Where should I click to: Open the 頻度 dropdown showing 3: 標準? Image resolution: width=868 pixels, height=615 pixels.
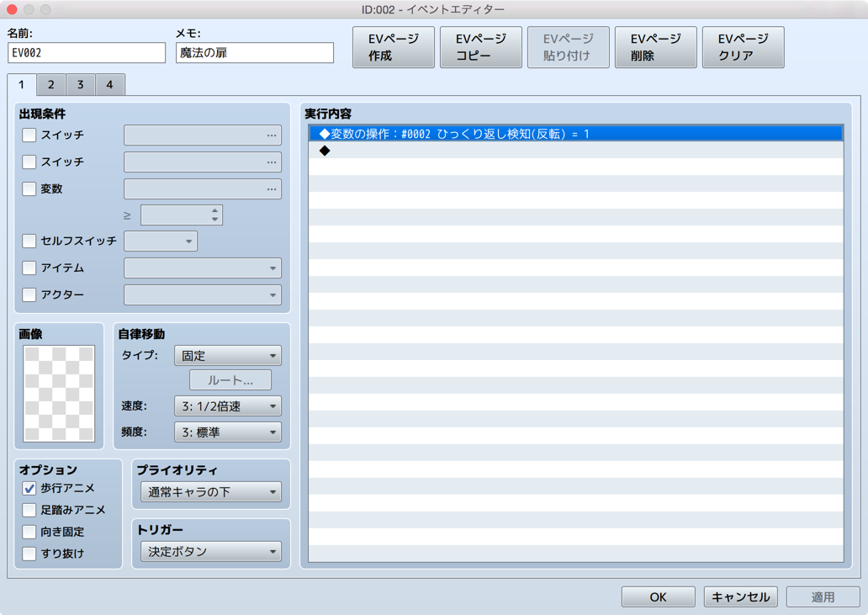227,432
